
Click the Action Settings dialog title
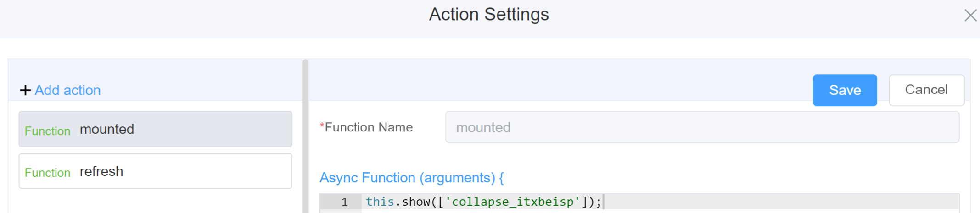[x=489, y=15]
